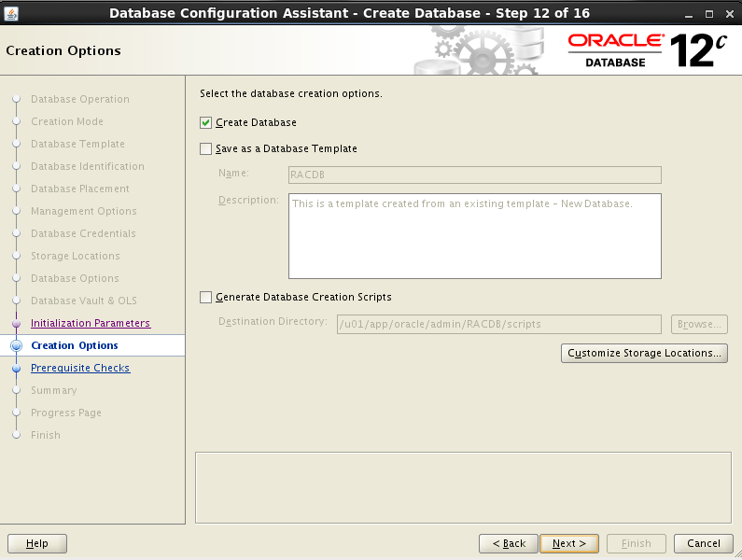Click the Help button

[37, 543]
